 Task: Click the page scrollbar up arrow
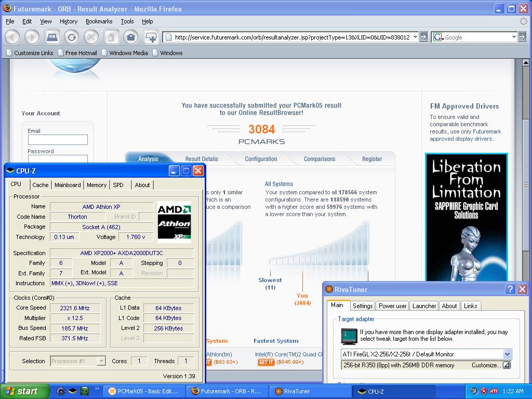[x=526, y=63]
